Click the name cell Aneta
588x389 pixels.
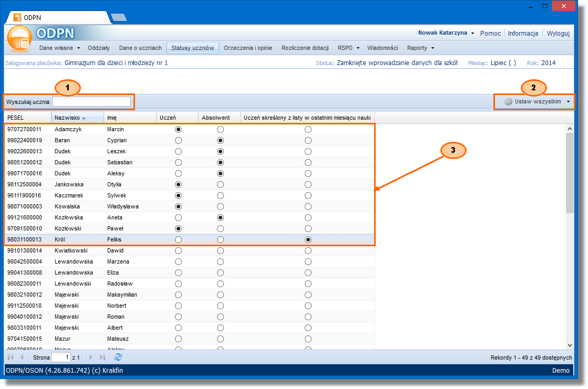coord(115,217)
